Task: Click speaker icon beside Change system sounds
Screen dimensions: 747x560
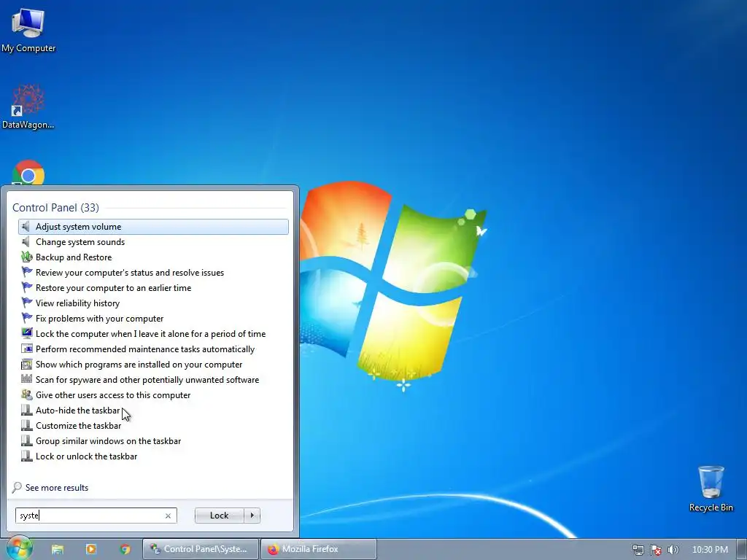Action: click(x=27, y=242)
